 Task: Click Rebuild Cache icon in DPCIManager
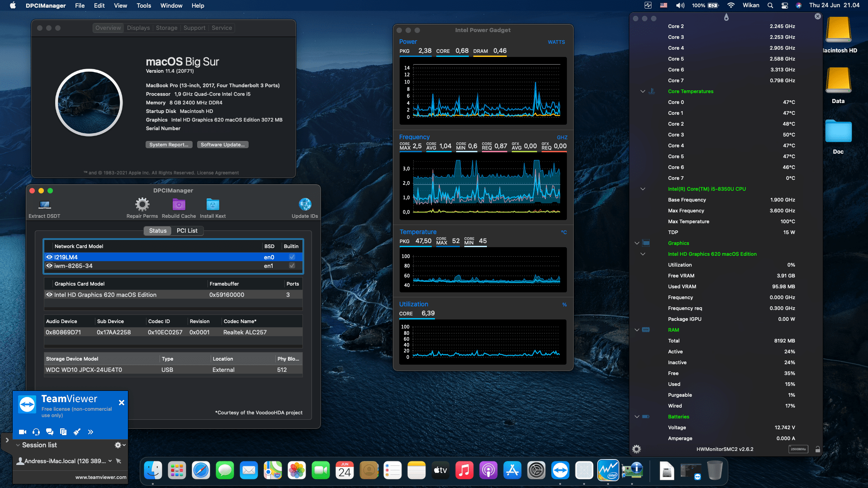(x=179, y=205)
